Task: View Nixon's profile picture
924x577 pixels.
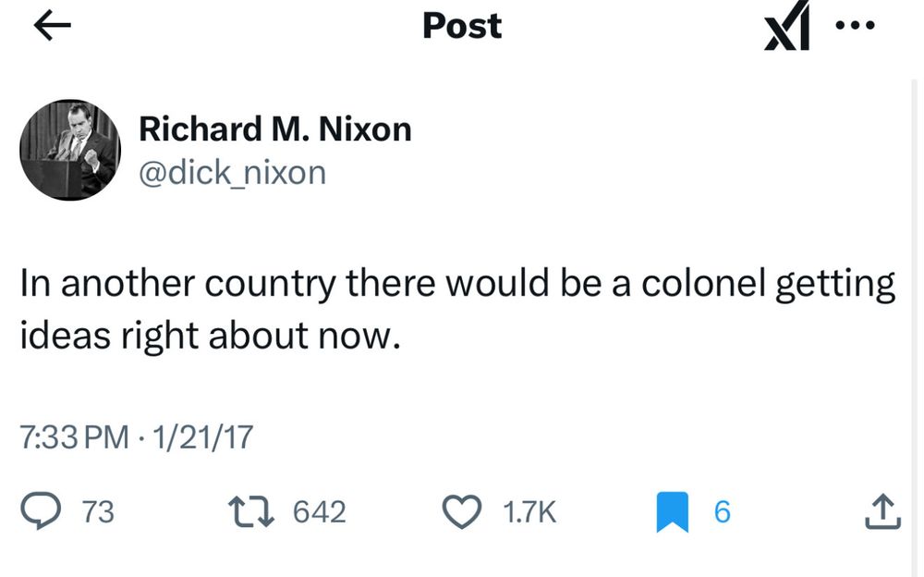Action: pos(69,151)
